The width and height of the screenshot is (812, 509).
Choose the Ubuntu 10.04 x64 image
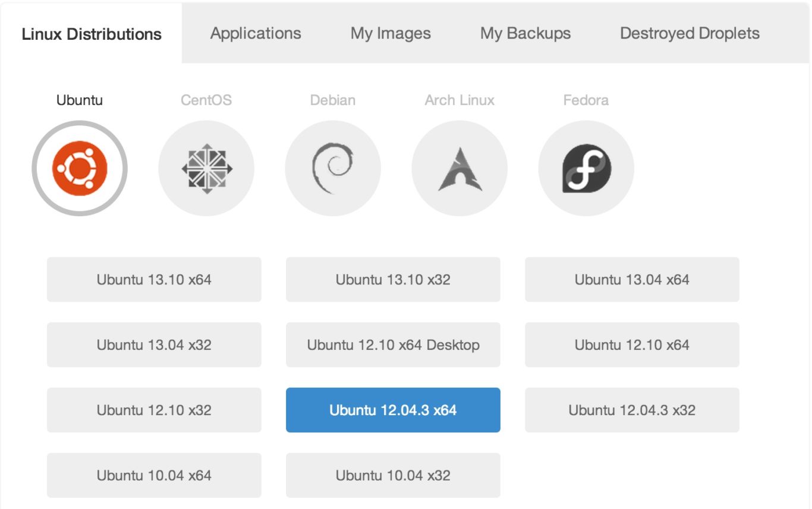click(x=154, y=475)
